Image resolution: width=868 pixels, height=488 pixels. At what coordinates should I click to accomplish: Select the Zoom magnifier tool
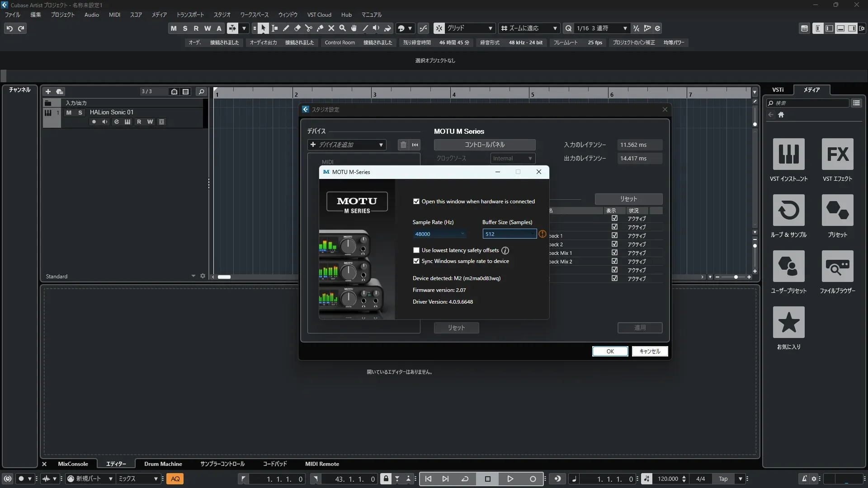pos(343,28)
